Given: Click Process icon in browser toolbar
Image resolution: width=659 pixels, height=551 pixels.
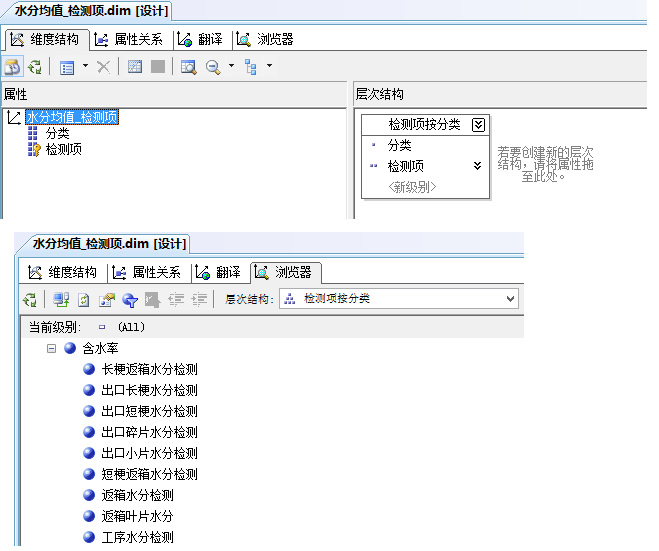Looking at the screenshot, I should pos(30,300).
